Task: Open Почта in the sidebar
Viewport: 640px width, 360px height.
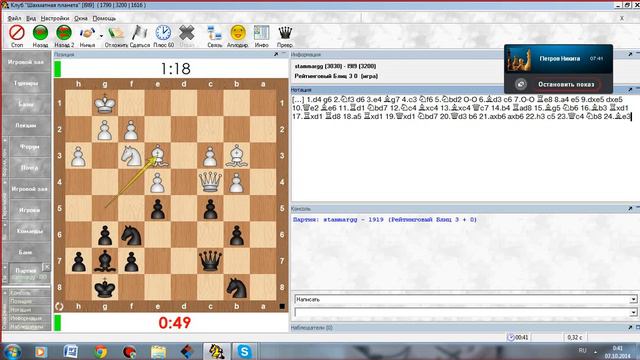Action: 29,168
